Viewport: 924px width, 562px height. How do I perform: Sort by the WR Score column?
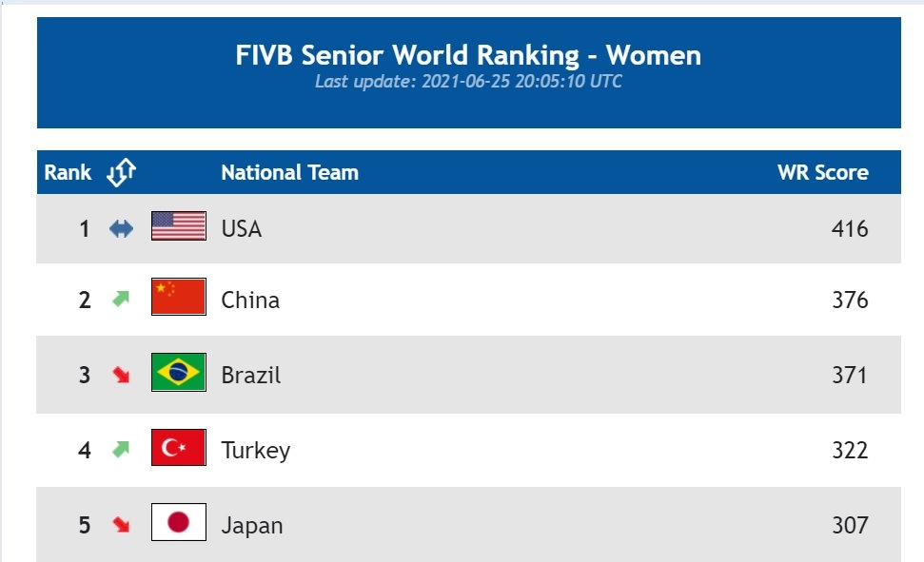[824, 172]
